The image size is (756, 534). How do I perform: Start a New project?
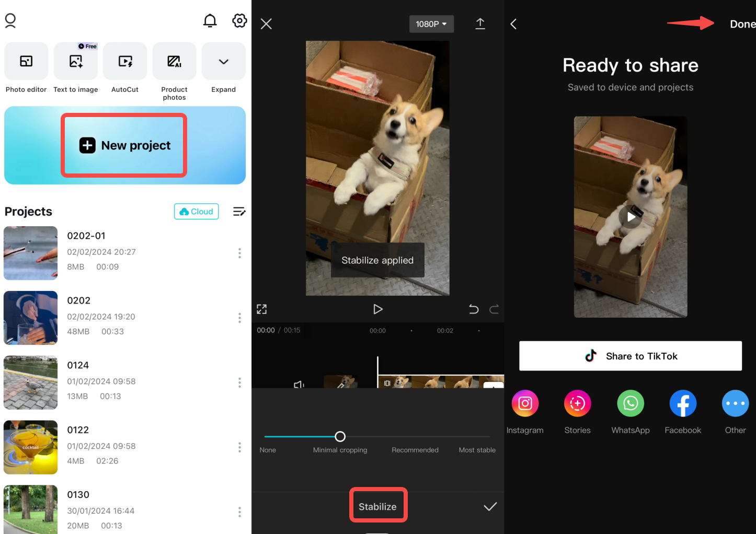tap(123, 145)
